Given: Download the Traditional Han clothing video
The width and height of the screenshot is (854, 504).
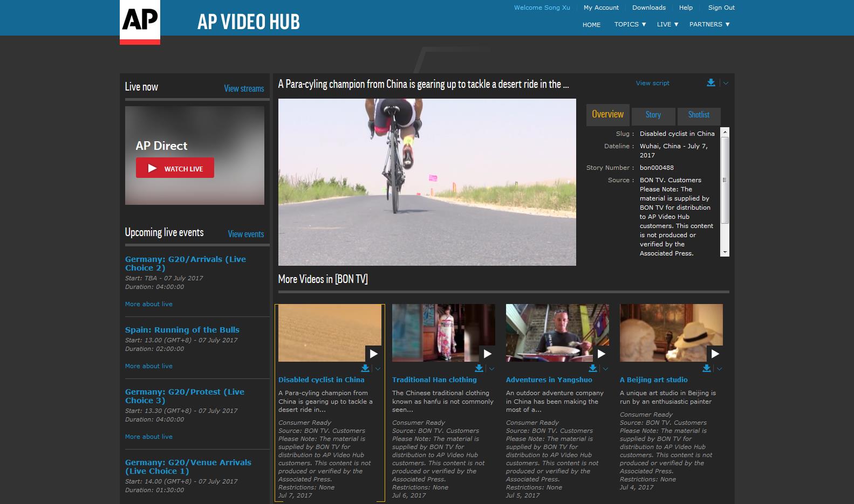Looking at the screenshot, I should [479, 368].
